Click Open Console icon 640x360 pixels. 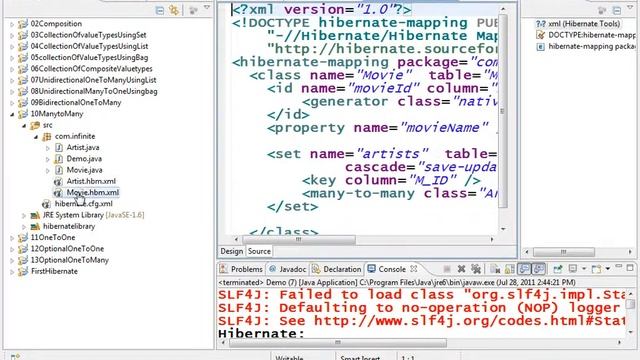coord(596,269)
